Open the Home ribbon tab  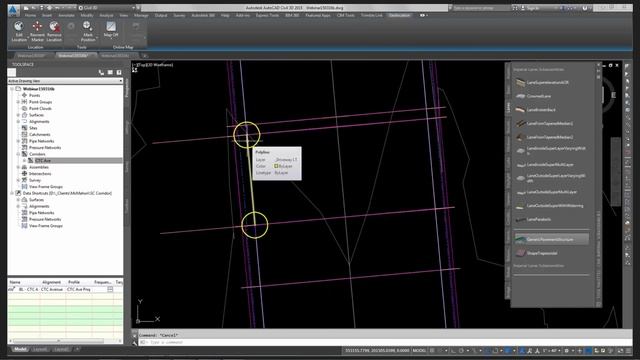(x=30, y=16)
